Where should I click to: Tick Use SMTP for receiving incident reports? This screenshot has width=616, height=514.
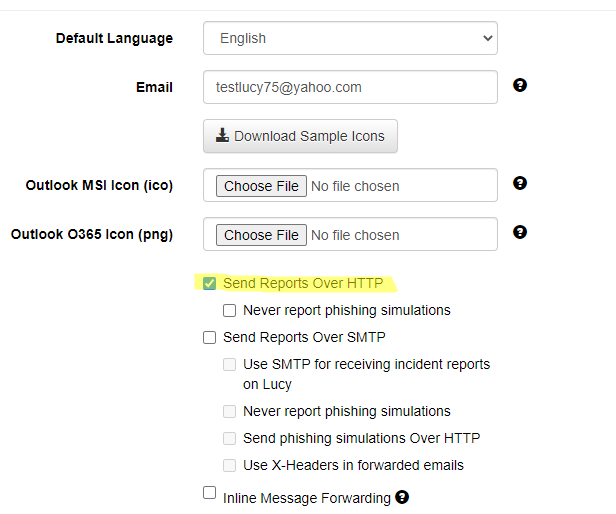coord(229,364)
